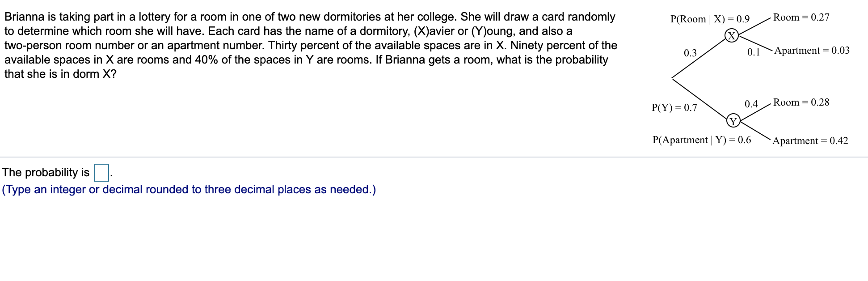Image resolution: width=868 pixels, height=281 pixels.
Task: Click the "Room = 0.28" outcome label
Action: (801, 102)
